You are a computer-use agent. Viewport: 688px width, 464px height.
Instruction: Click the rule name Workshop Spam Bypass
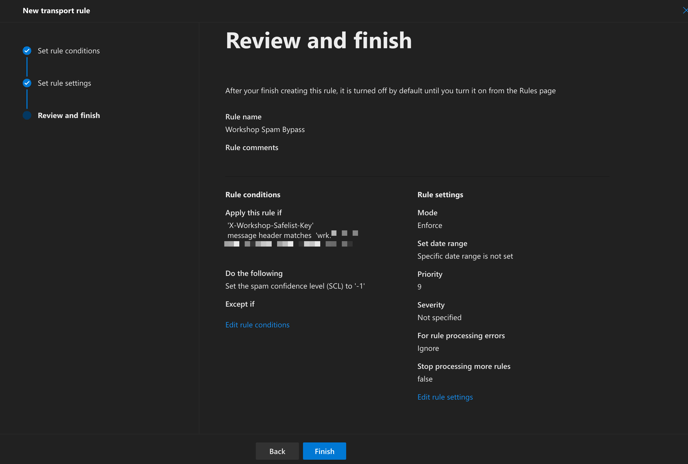265,130
